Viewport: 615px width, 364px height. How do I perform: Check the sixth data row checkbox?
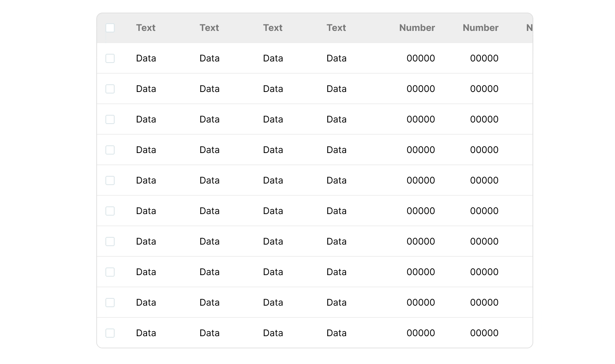pos(110,211)
